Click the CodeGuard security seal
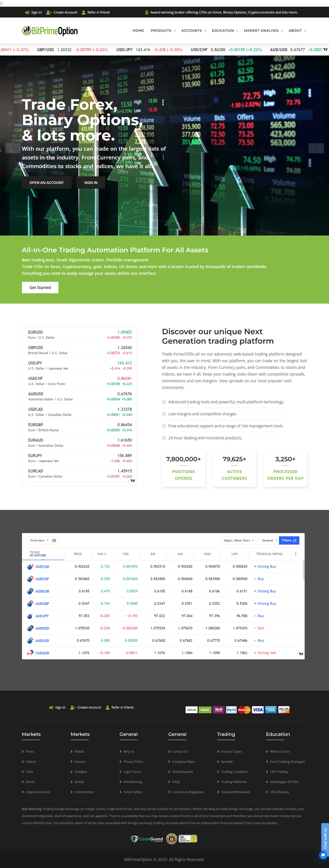This screenshot has width=329, height=868. [147, 839]
